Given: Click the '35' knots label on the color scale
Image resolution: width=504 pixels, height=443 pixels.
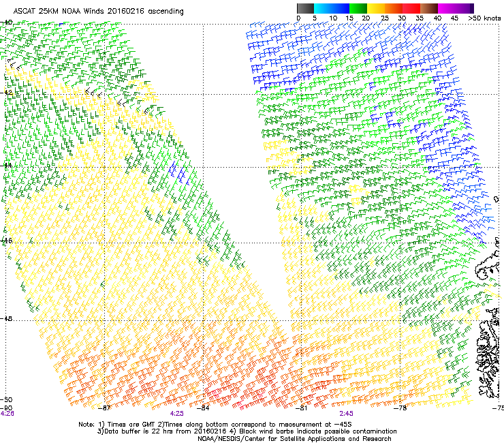Looking at the screenshot, I should pyautogui.click(x=420, y=18).
